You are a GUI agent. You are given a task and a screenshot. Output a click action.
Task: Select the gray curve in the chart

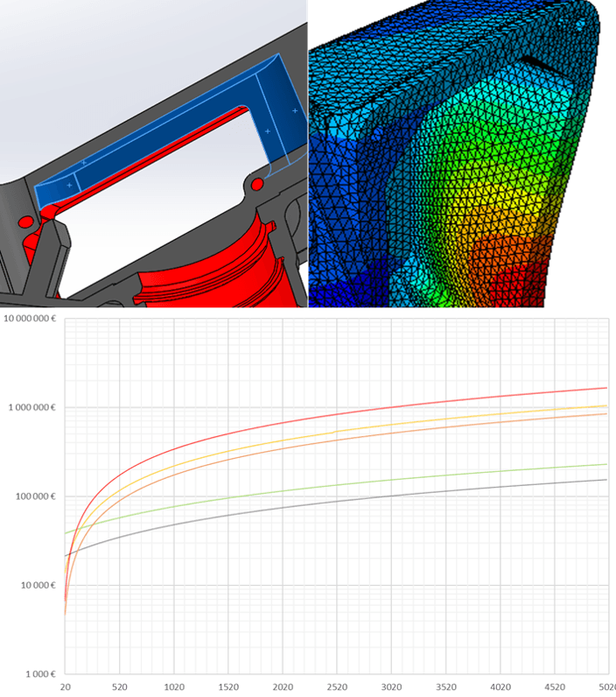point(336,502)
